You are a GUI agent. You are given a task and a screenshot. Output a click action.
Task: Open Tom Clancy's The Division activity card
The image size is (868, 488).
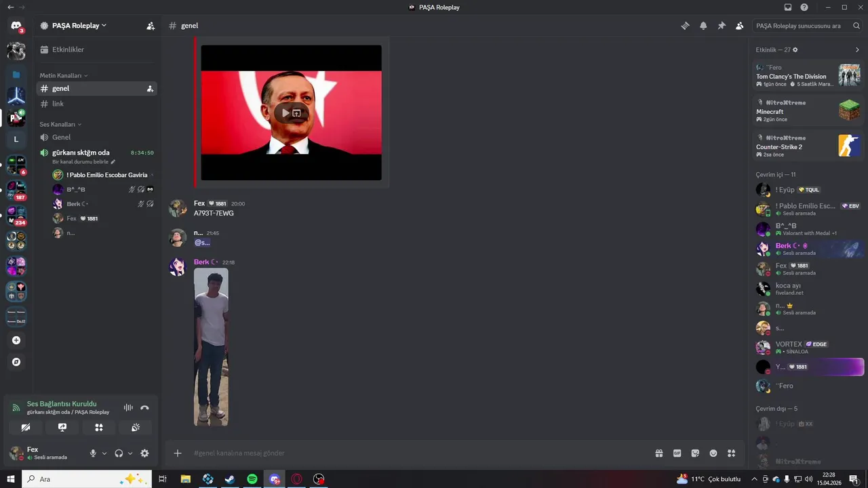[808, 75]
